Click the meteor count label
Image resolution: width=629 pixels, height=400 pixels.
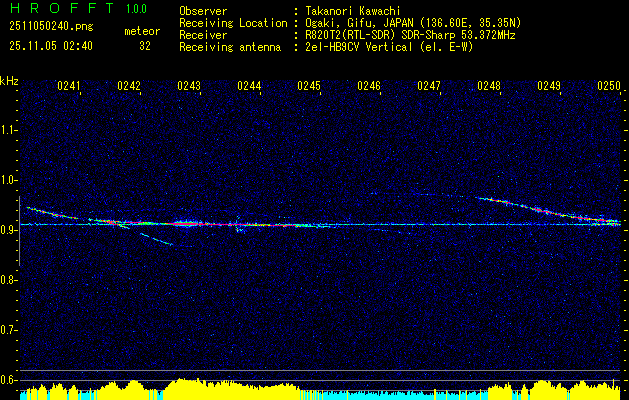(142, 31)
